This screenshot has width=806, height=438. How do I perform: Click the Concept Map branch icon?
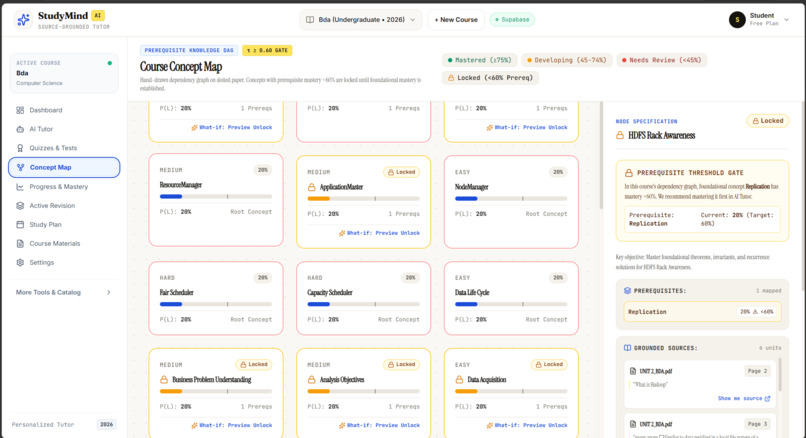click(x=21, y=167)
